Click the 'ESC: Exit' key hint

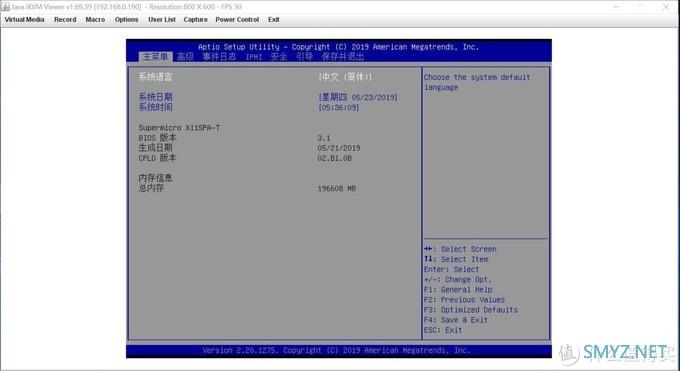443,330
